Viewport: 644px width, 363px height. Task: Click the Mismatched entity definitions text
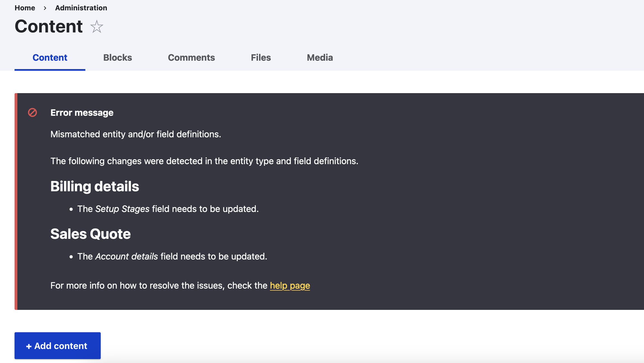[x=136, y=134]
